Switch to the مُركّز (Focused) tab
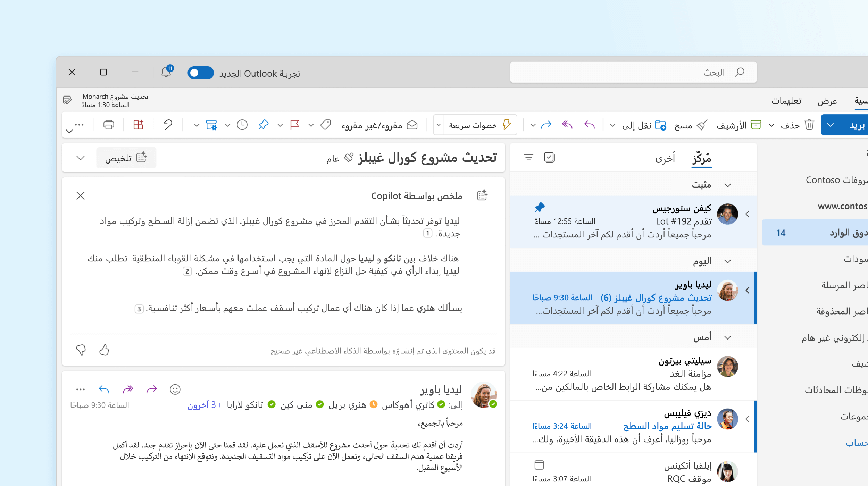 [x=702, y=158]
